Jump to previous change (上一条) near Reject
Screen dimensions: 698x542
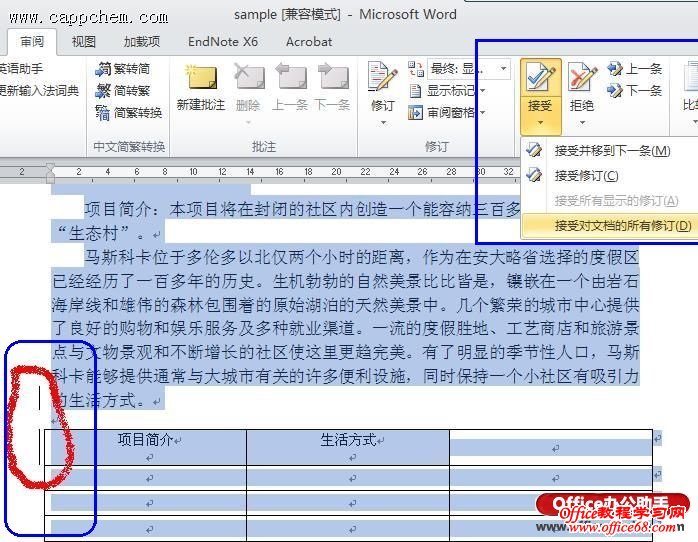[634, 69]
